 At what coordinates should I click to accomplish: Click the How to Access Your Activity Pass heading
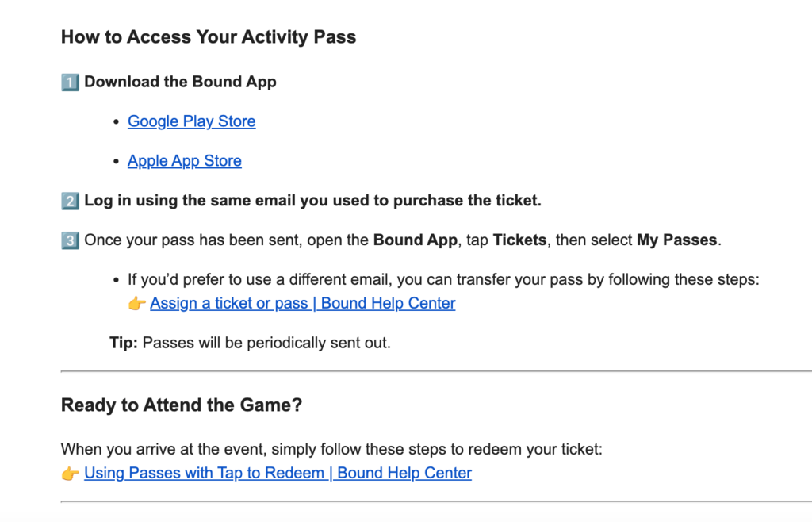209,37
